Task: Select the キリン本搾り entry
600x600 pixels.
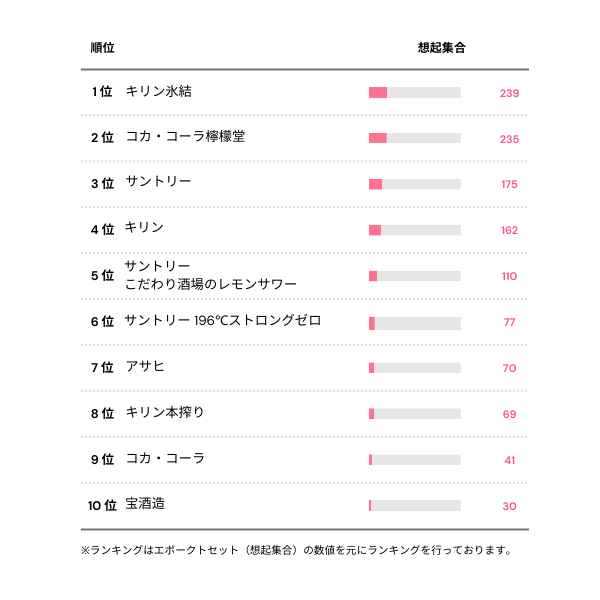Action: point(165,413)
